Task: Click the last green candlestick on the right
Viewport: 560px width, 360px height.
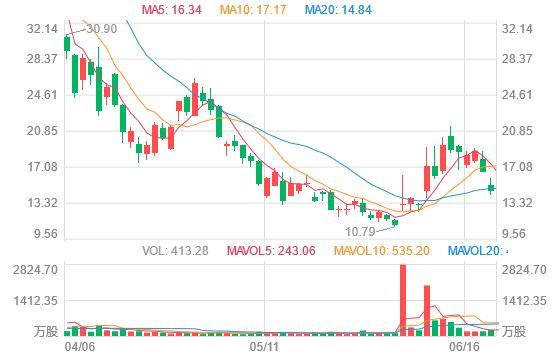Action: pos(491,188)
